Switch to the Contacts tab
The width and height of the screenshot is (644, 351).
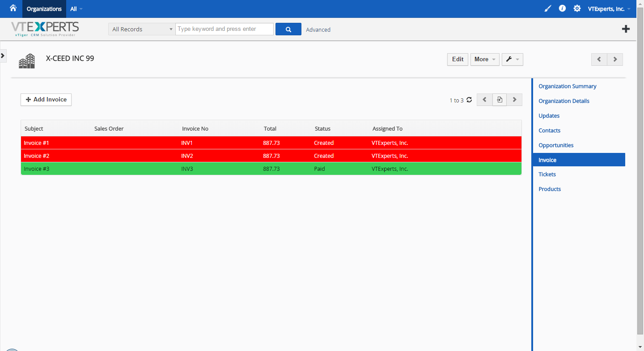pyautogui.click(x=550, y=131)
